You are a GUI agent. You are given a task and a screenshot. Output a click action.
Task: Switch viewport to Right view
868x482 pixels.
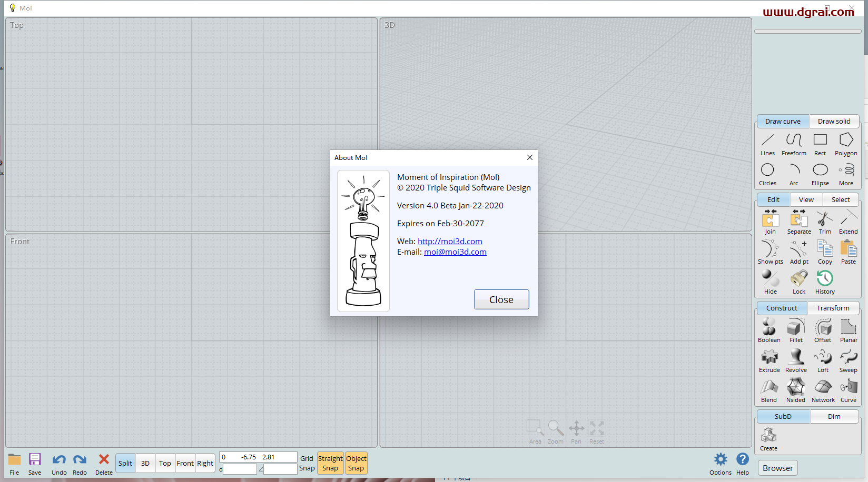coord(205,463)
